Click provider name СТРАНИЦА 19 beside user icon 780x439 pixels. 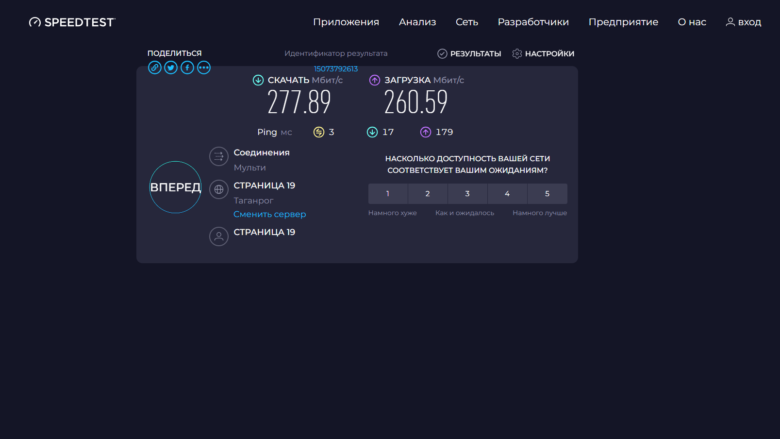264,232
